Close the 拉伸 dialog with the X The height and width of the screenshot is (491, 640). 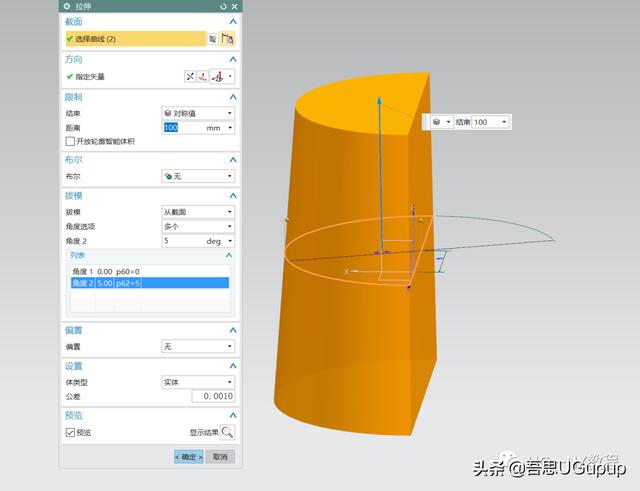point(234,7)
